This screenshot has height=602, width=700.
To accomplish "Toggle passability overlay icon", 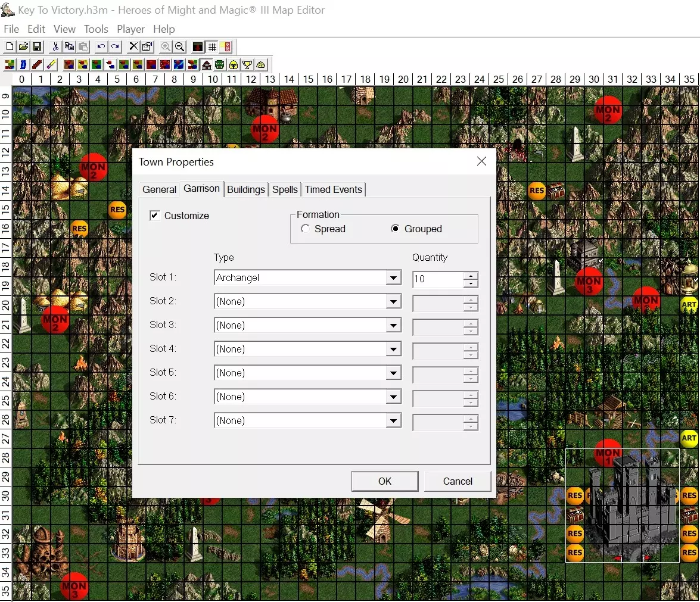I will tap(226, 46).
